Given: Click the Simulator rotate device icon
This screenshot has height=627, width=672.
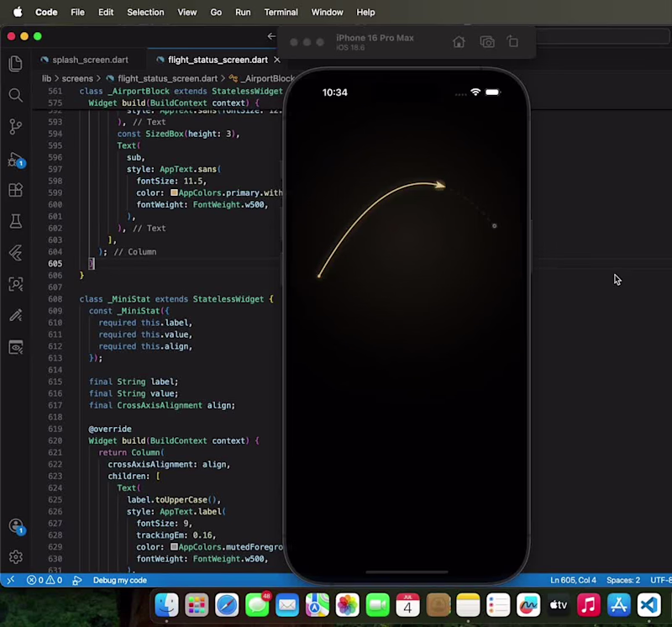Looking at the screenshot, I should [x=512, y=41].
